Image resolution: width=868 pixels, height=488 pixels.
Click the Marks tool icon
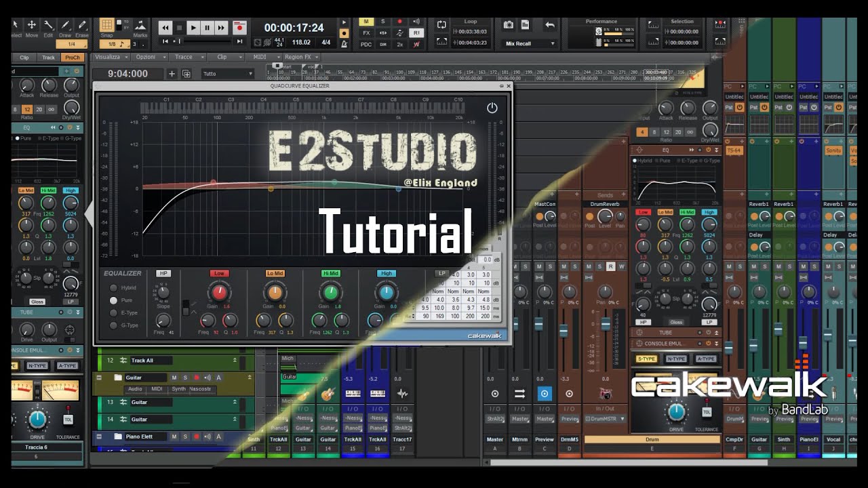tap(140, 27)
